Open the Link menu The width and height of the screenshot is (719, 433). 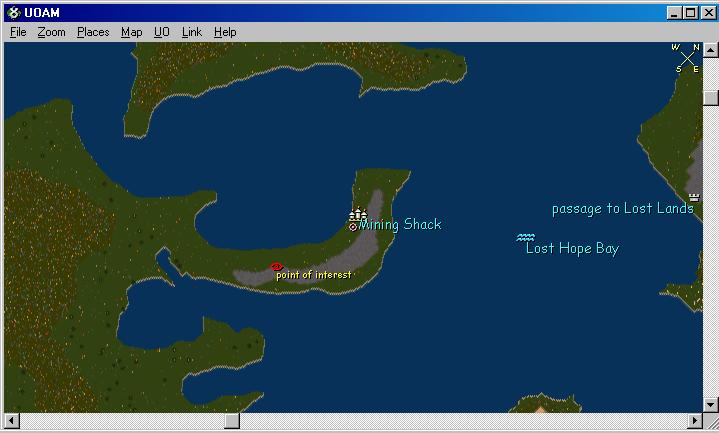191,32
